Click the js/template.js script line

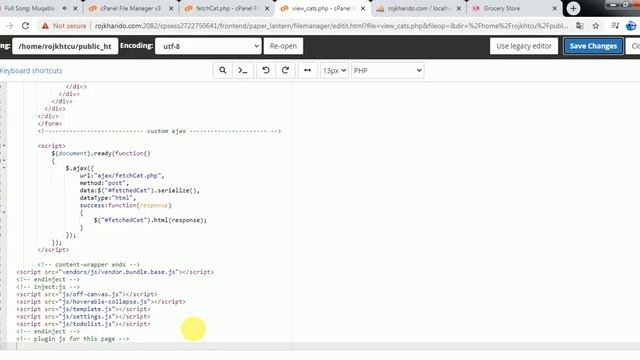tap(83, 309)
